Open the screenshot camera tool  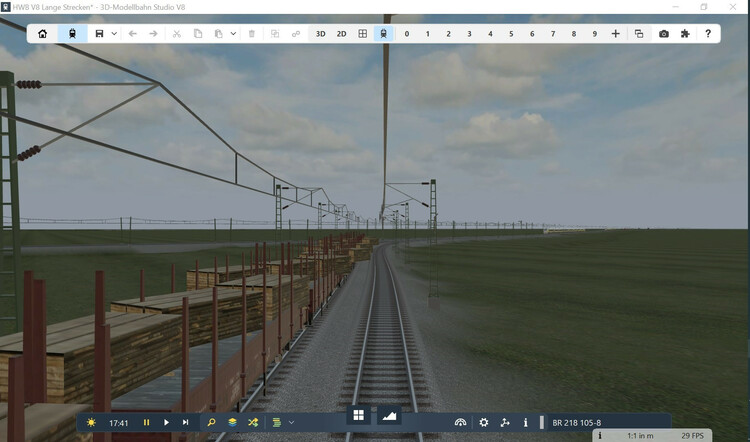[x=664, y=33]
